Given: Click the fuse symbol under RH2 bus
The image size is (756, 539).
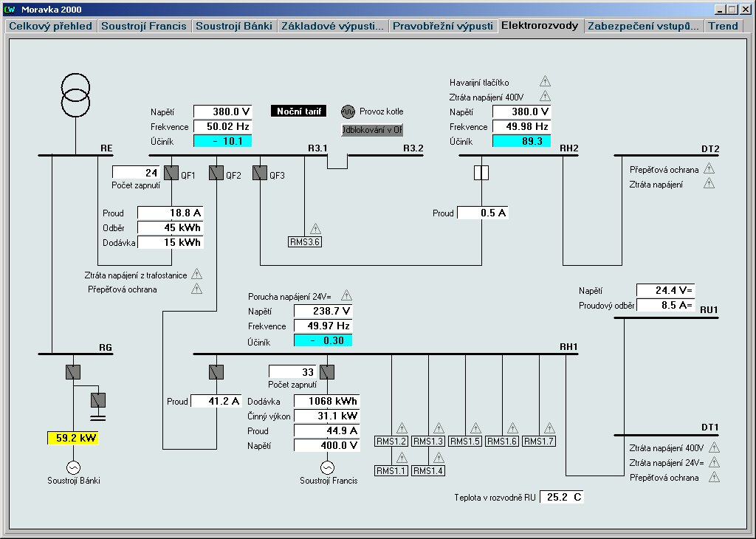Looking at the screenshot, I should pyautogui.click(x=481, y=173).
